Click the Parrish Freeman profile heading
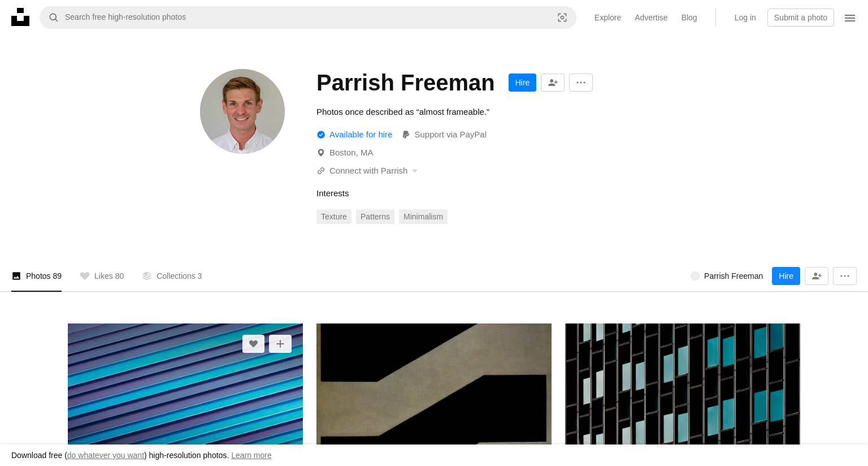This screenshot has height=466, width=868. [405, 83]
